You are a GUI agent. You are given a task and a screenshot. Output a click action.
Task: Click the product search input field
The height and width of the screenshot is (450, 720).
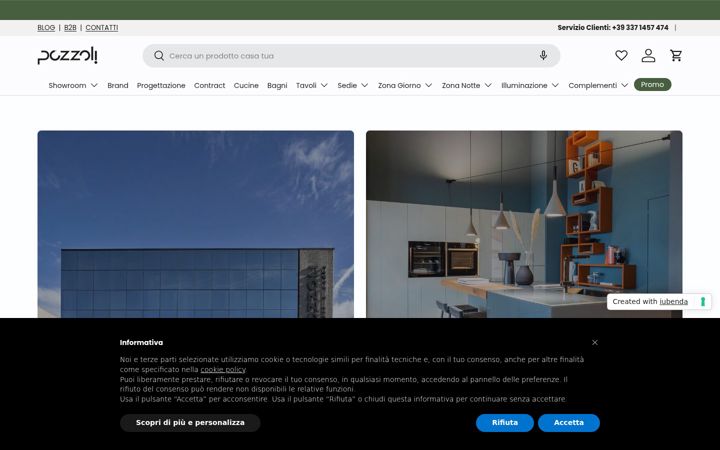point(351,56)
